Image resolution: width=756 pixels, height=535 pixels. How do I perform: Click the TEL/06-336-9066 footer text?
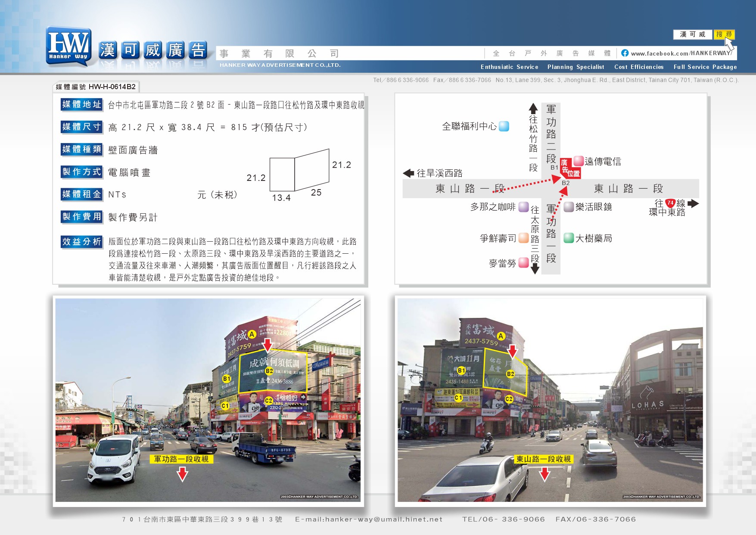click(504, 519)
